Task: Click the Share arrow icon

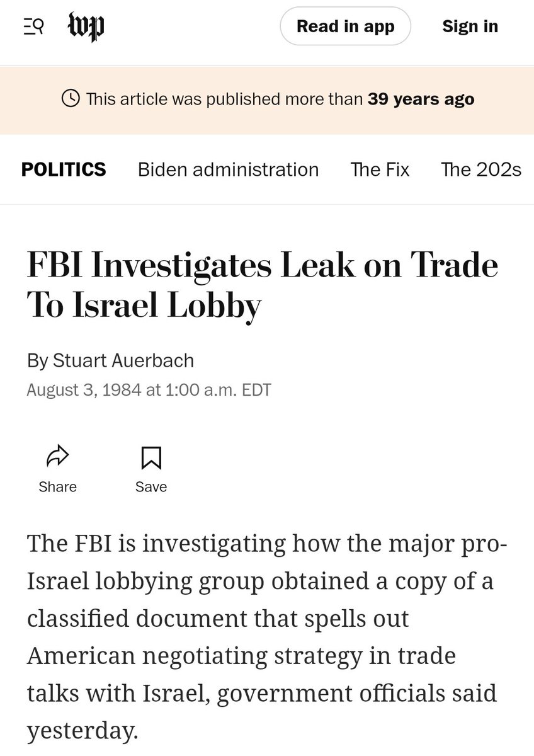Action: [57, 457]
